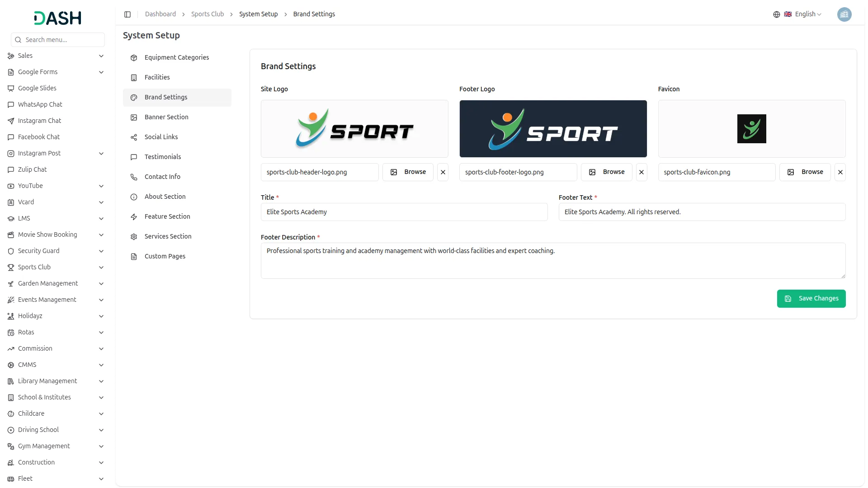Click the search magnifier in the sidebar
The width and height of the screenshot is (868, 488).
pyautogui.click(x=18, y=40)
